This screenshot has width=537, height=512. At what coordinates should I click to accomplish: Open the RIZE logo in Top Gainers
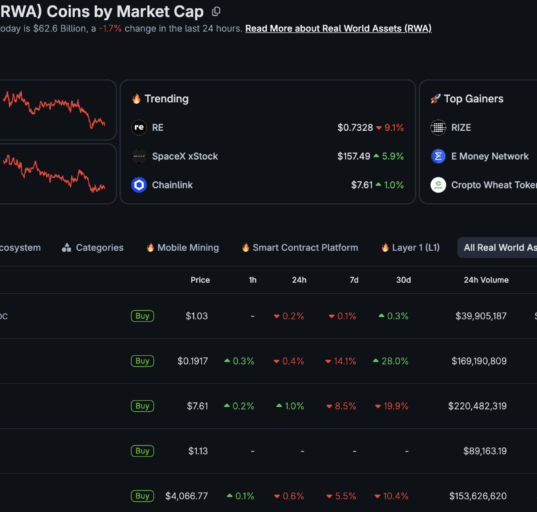[438, 128]
